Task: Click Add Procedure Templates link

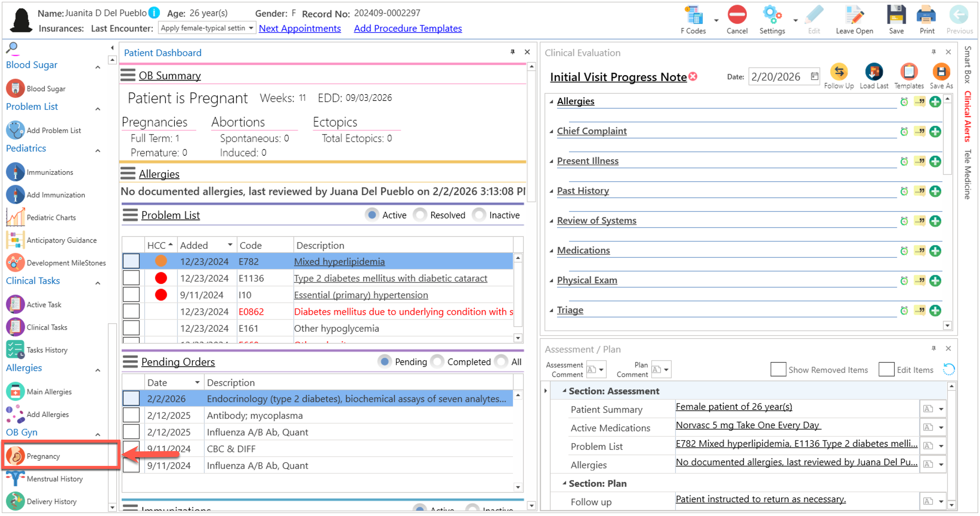Action: [407, 28]
